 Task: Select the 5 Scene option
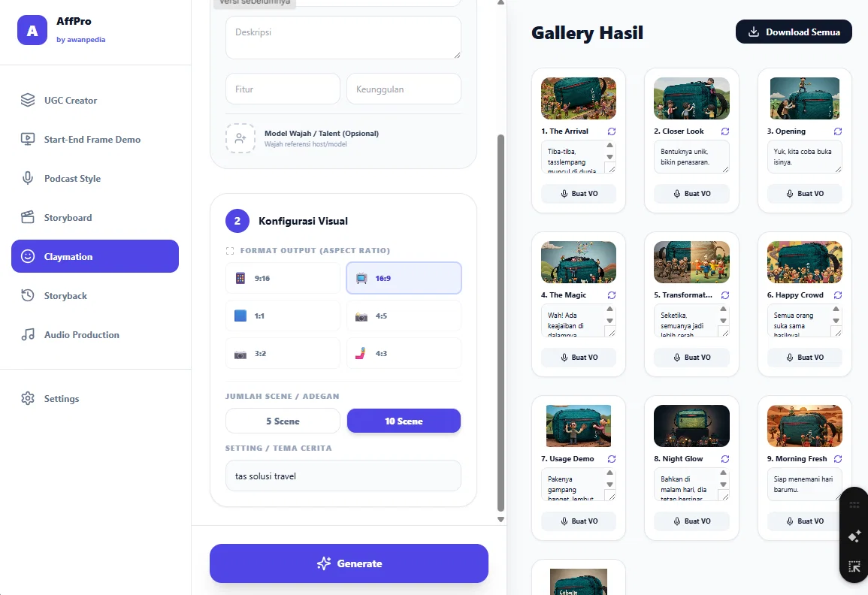tap(283, 421)
